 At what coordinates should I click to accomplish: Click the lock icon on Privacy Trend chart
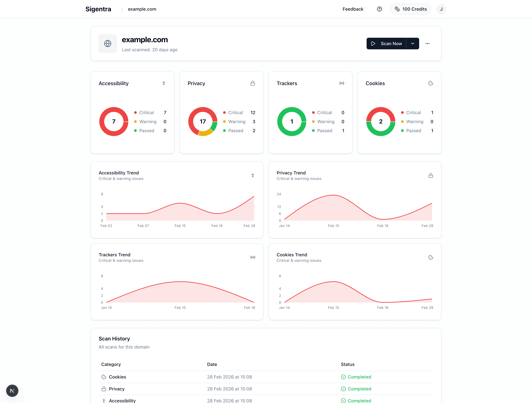431,175
